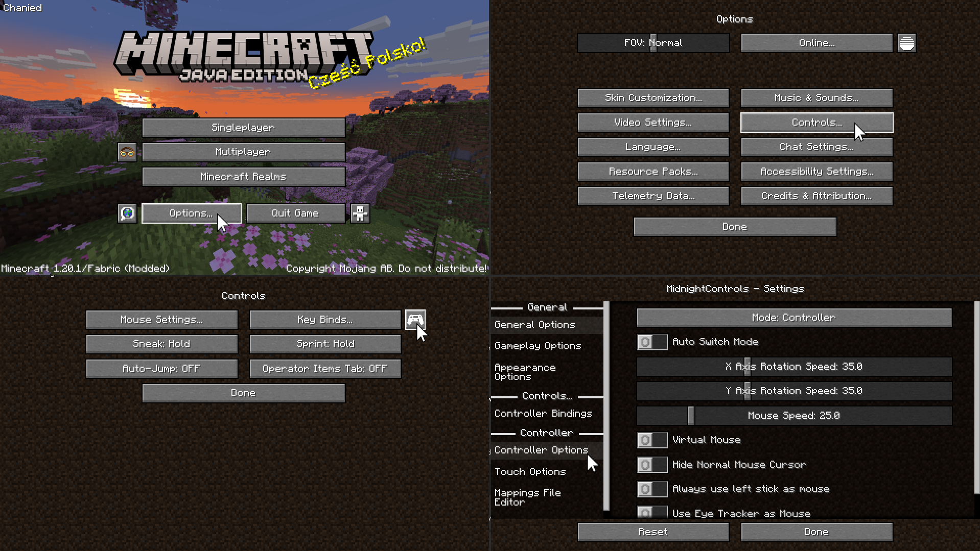The width and height of the screenshot is (980, 551).
Task: Click Done in MidnightControls settings
Action: coord(817,532)
